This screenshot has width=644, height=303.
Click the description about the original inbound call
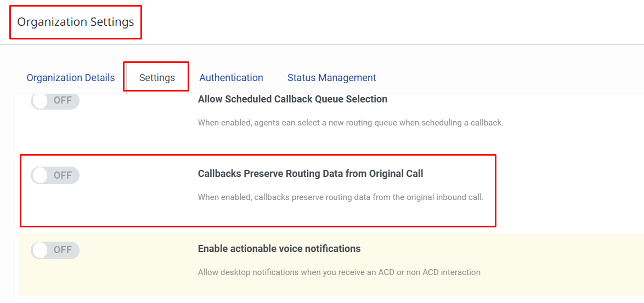pos(341,197)
